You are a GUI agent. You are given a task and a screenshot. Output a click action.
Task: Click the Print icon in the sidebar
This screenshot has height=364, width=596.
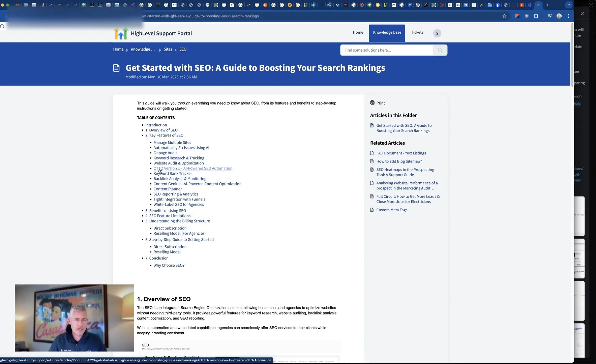[372, 103]
